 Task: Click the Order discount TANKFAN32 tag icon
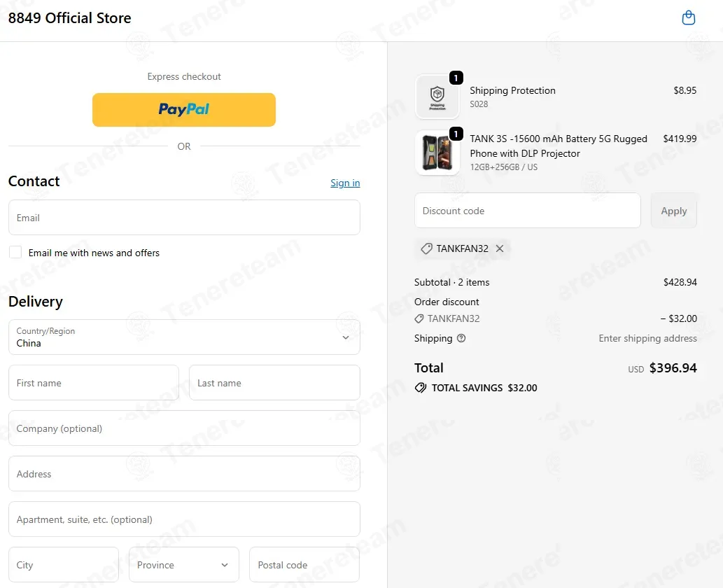[x=419, y=318]
